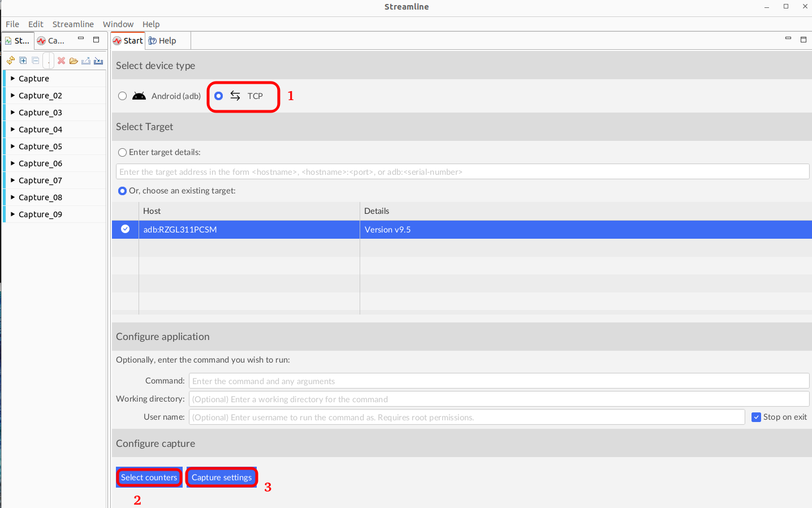Open the Window menu
This screenshot has height=508, width=812.
pos(118,24)
